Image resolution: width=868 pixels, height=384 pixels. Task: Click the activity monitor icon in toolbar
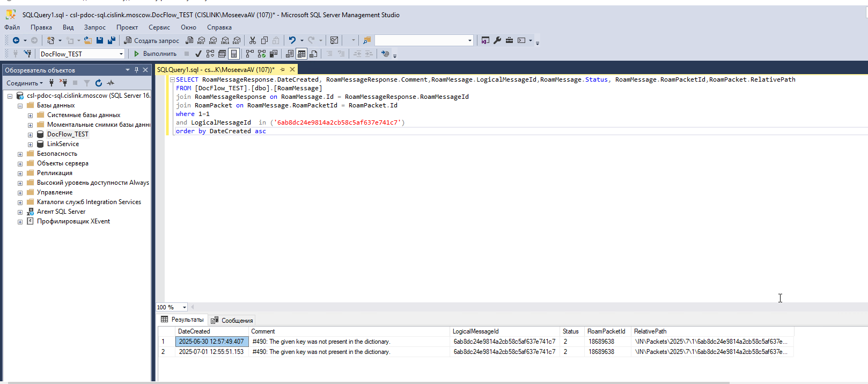pyautogui.click(x=334, y=40)
